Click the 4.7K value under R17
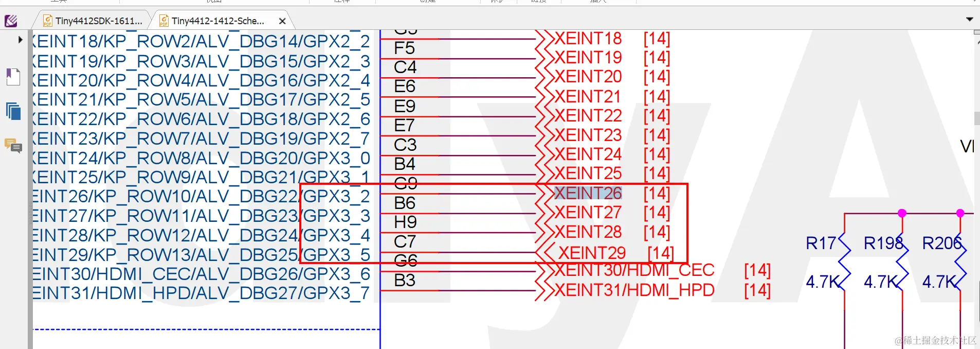This screenshot has width=980, height=349. coord(823,282)
